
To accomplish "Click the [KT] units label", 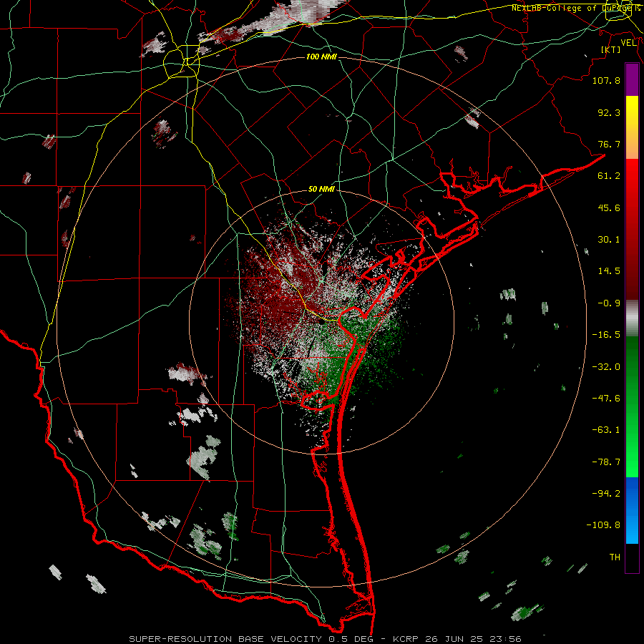I will tap(611, 49).
